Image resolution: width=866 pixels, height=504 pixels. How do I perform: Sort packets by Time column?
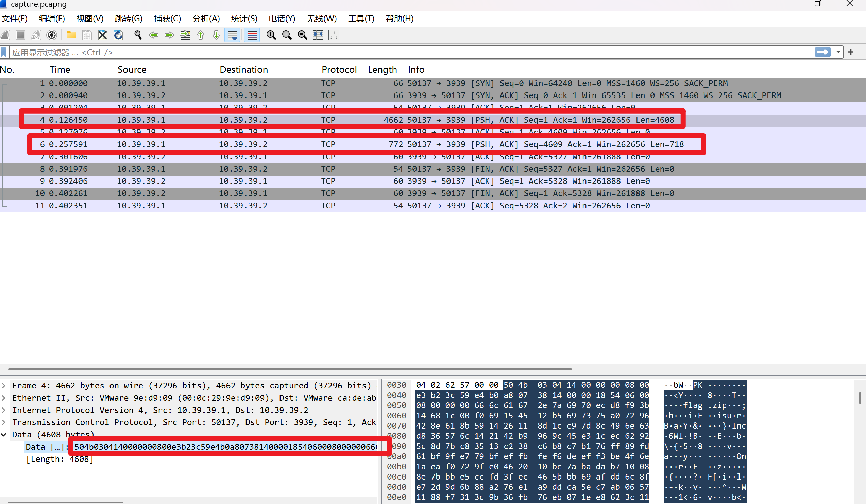click(x=81, y=69)
